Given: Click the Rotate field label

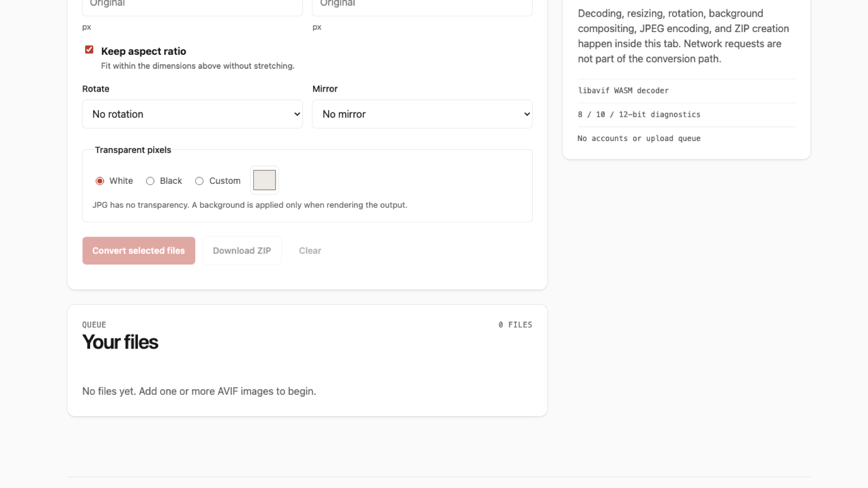Looking at the screenshot, I should (x=96, y=89).
